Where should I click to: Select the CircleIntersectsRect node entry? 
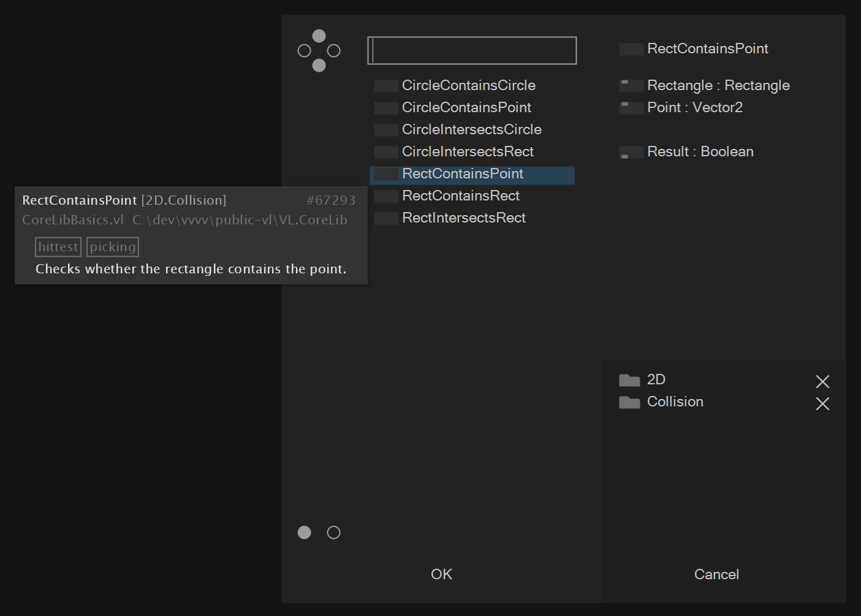(x=468, y=152)
